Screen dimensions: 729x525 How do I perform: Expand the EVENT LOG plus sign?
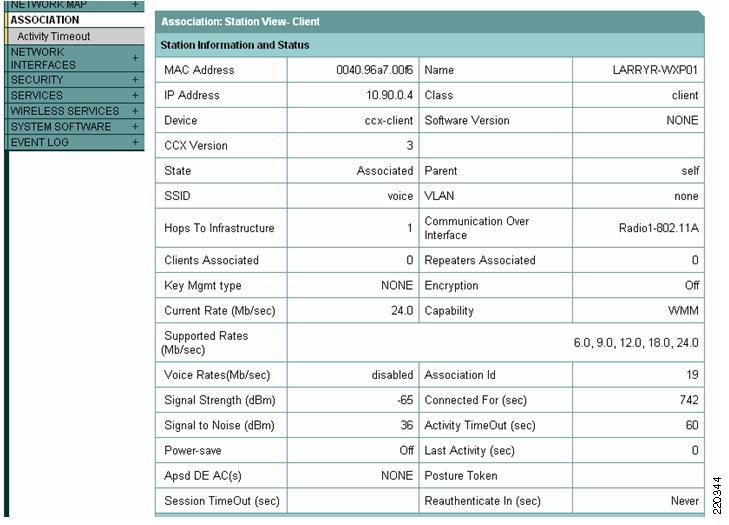135,142
